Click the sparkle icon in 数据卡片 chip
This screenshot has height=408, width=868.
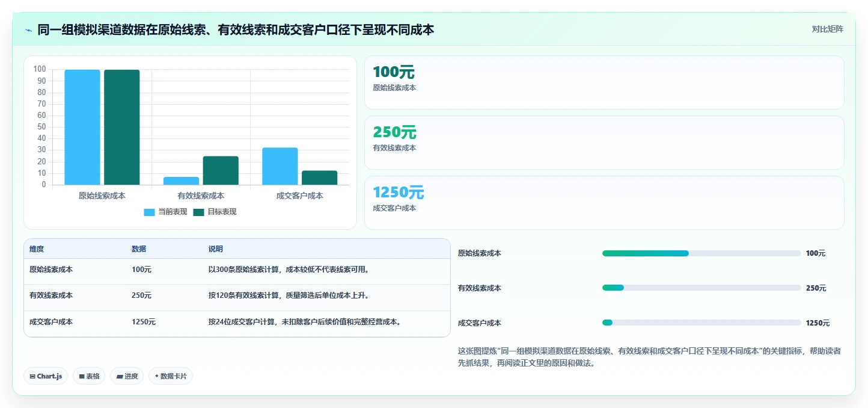156,376
